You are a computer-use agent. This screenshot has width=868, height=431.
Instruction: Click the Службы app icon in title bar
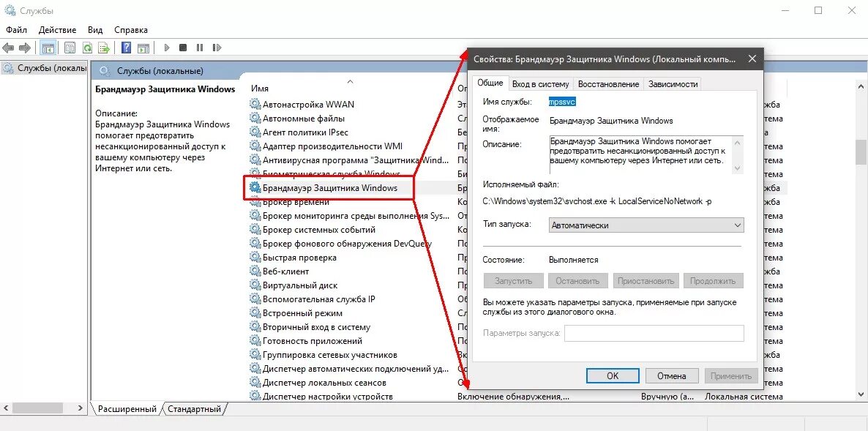click(10, 10)
